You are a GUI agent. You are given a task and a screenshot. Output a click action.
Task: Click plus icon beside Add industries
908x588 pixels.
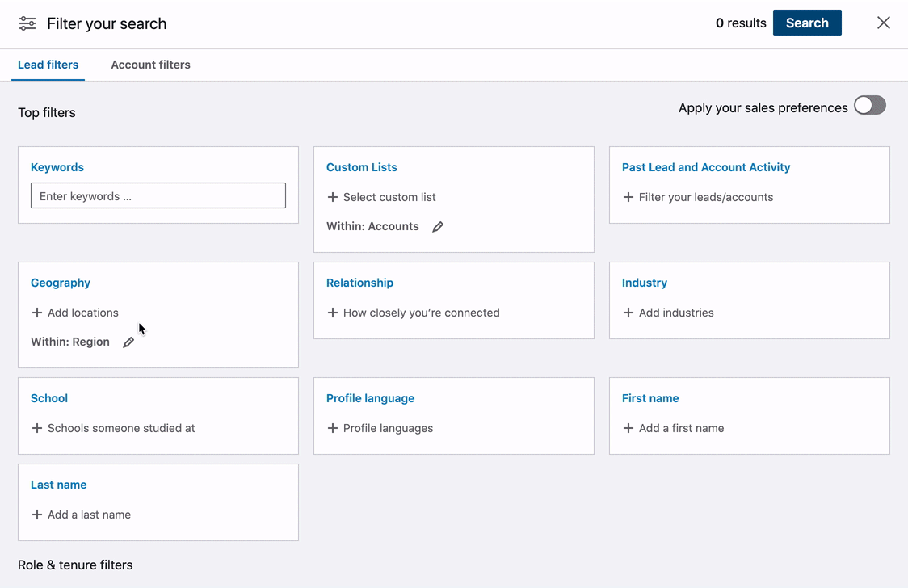tap(628, 313)
